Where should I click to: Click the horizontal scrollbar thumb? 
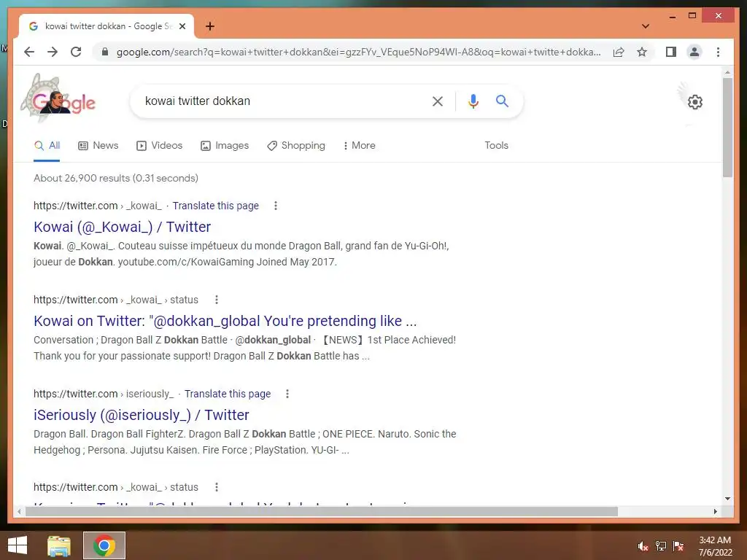(x=322, y=511)
